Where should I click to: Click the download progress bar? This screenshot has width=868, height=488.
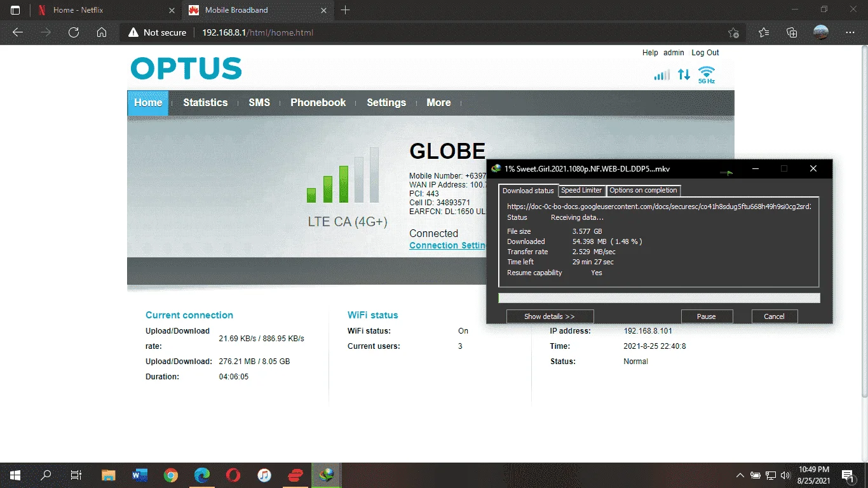pyautogui.click(x=659, y=298)
